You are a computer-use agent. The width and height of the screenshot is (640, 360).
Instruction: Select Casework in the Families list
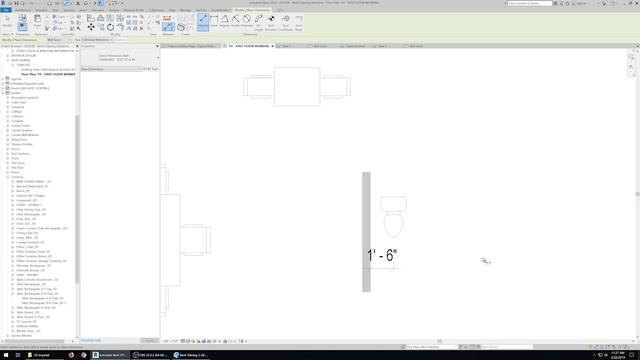17,107
